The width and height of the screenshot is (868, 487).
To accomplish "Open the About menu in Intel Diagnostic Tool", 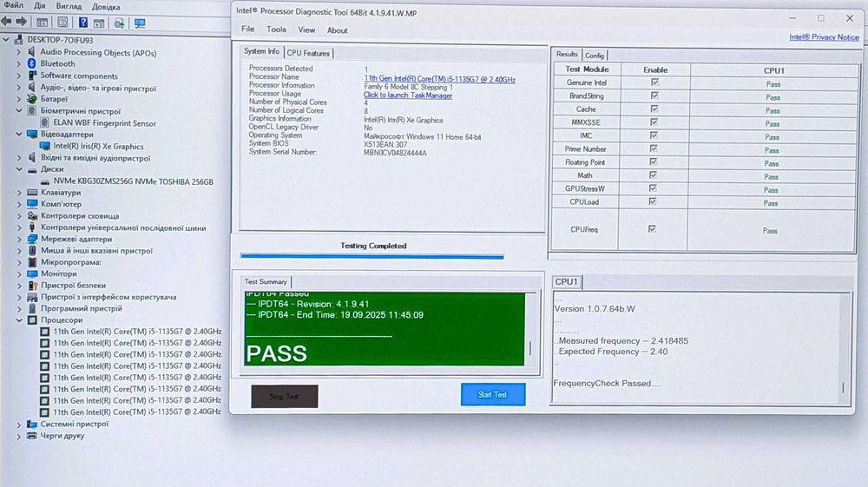I will [x=337, y=30].
